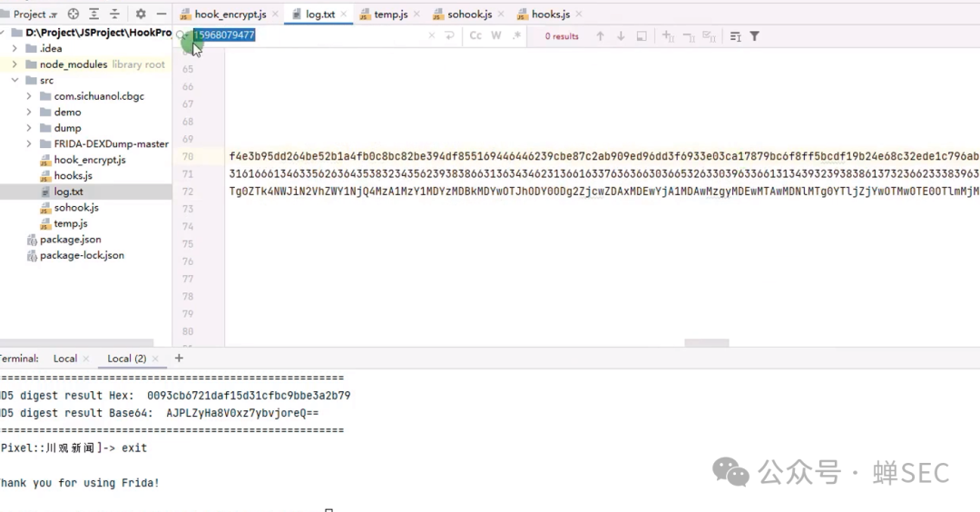Close the sohook.js tab
Viewport: 980px width, 512px height.
tap(501, 14)
